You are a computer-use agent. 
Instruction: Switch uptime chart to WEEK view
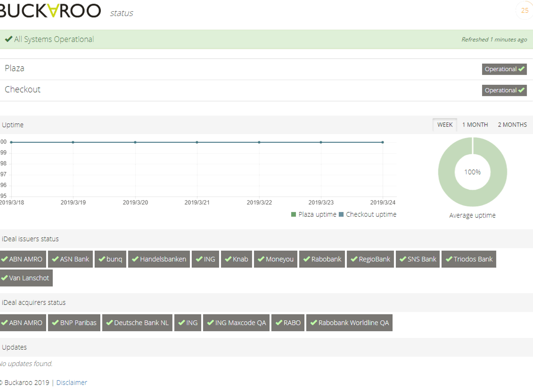pyautogui.click(x=445, y=125)
